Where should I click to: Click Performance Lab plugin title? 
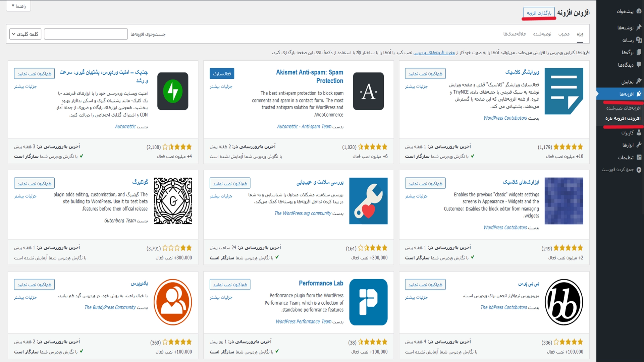click(321, 283)
